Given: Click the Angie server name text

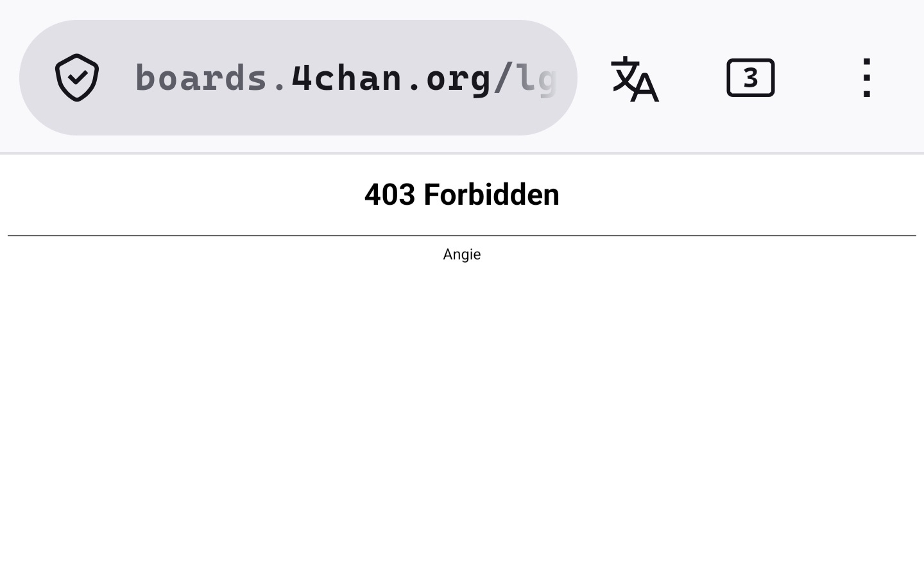Looking at the screenshot, I should coord(462,254).
